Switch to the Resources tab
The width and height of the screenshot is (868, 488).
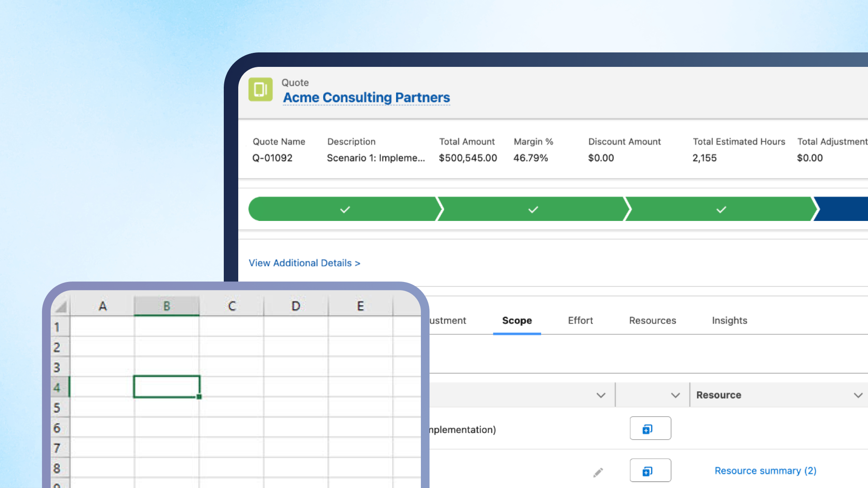652,320
